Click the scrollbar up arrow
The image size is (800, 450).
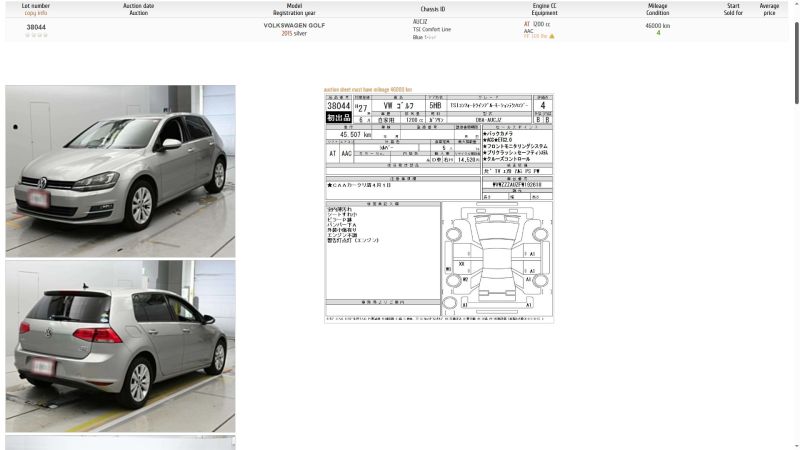tap(796, 3)
